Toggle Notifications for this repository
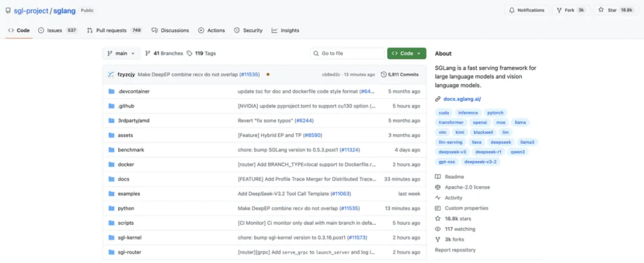 click(527, 10)
